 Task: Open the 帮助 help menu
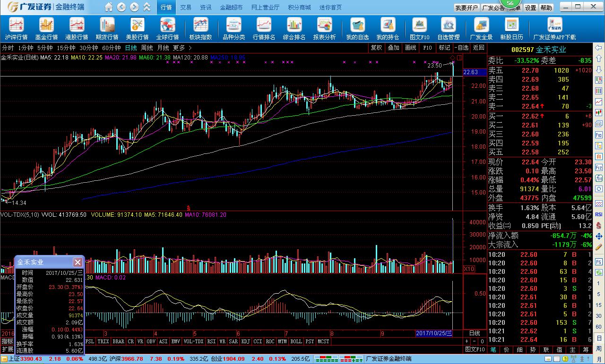(546, 8)
